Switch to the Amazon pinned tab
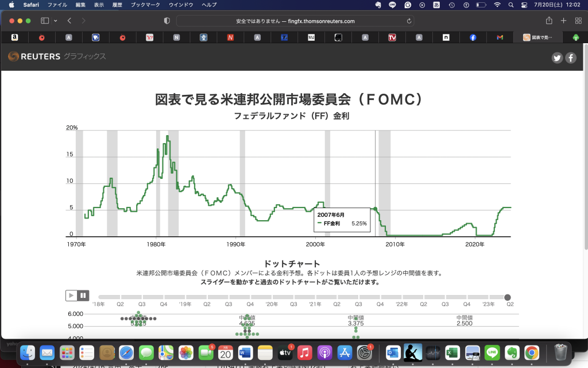This screenshot has height=368, width=588. [14, 37]
